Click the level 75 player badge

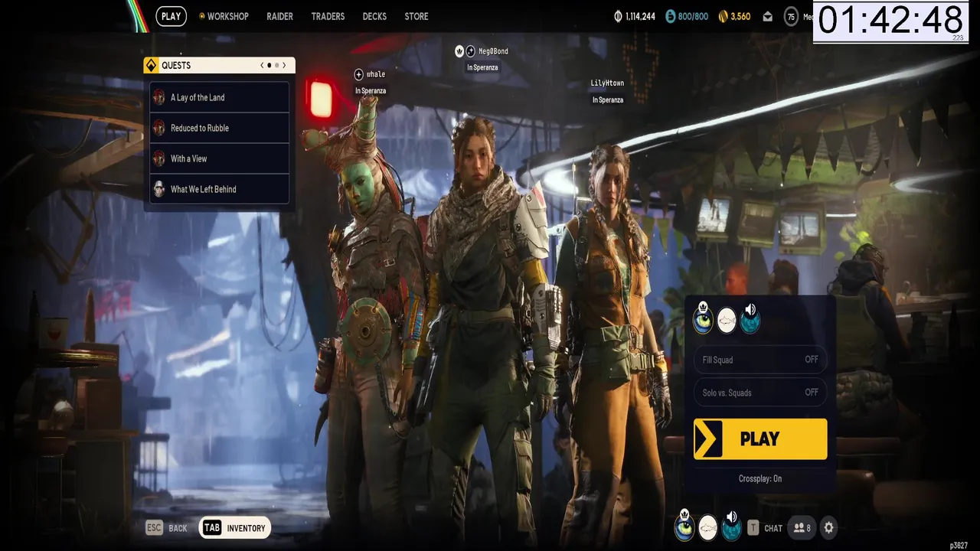click(791, 16)
